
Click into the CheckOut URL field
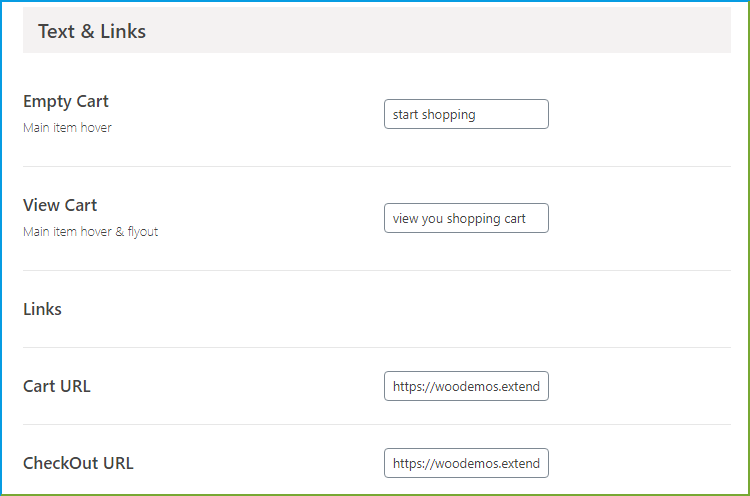pos(466,463)
